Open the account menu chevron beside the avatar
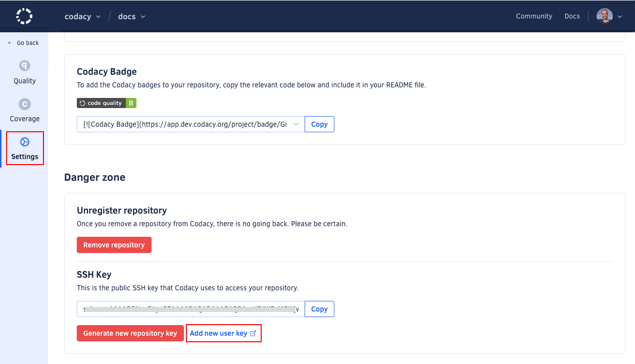Screen dimensions: 635x364 [619, 16]
